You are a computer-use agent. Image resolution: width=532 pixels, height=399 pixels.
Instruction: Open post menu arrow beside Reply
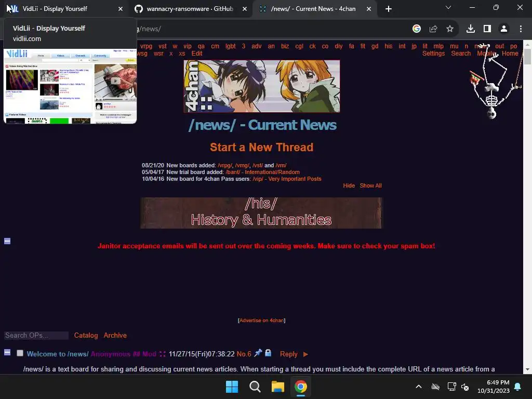click(x=305, y=354)
